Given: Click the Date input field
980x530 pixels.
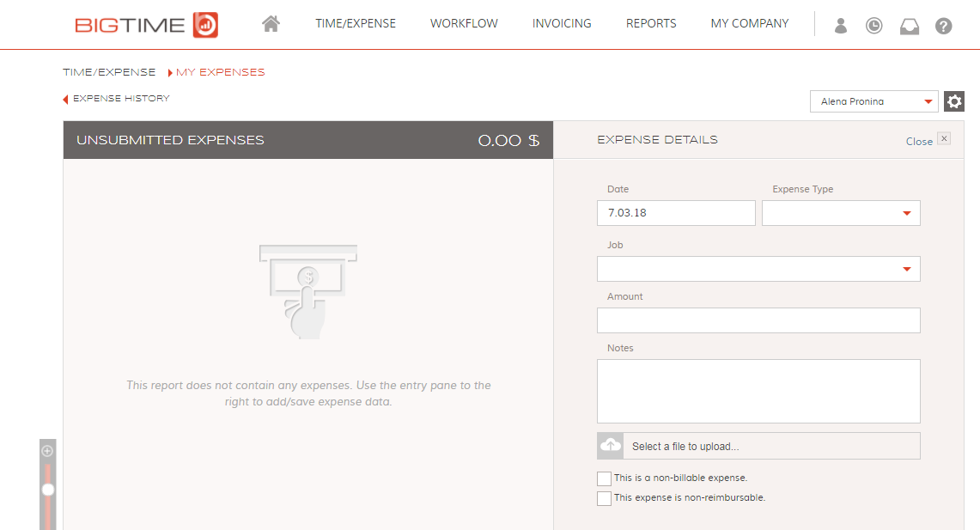Looking at the screenshot, I should (x=676, y=213).
